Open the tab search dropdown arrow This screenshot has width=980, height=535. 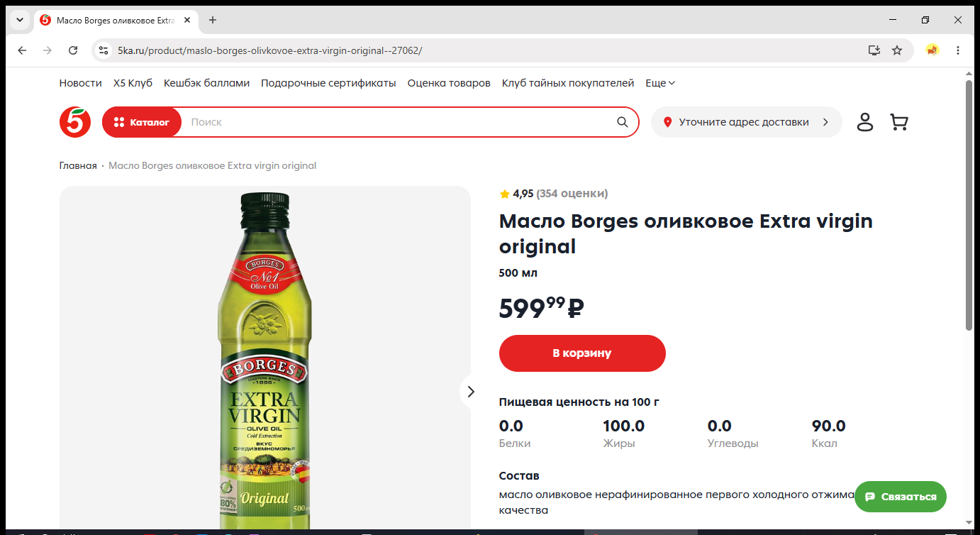point(20,20)
